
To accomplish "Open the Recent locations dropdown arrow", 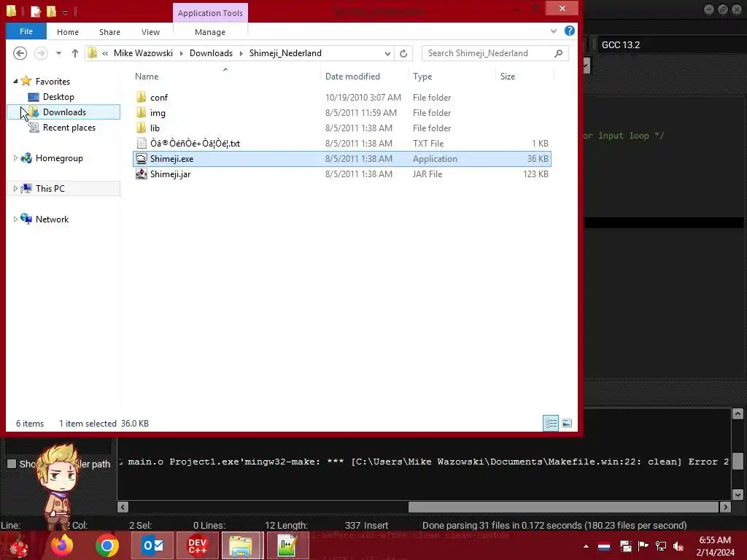I will click(x=58, y=53).
